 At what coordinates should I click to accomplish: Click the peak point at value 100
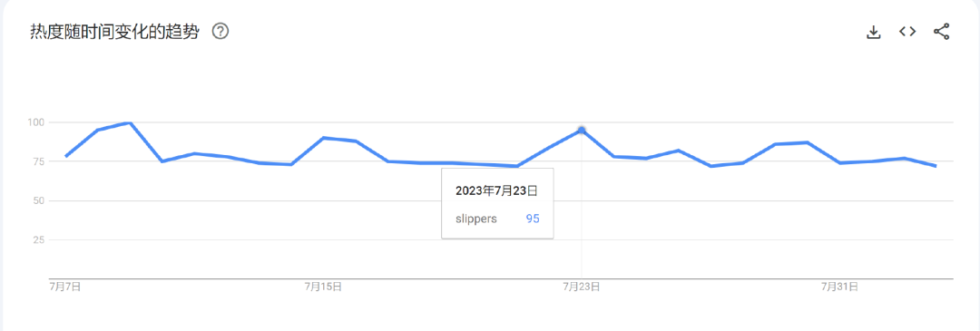[130, 122]
